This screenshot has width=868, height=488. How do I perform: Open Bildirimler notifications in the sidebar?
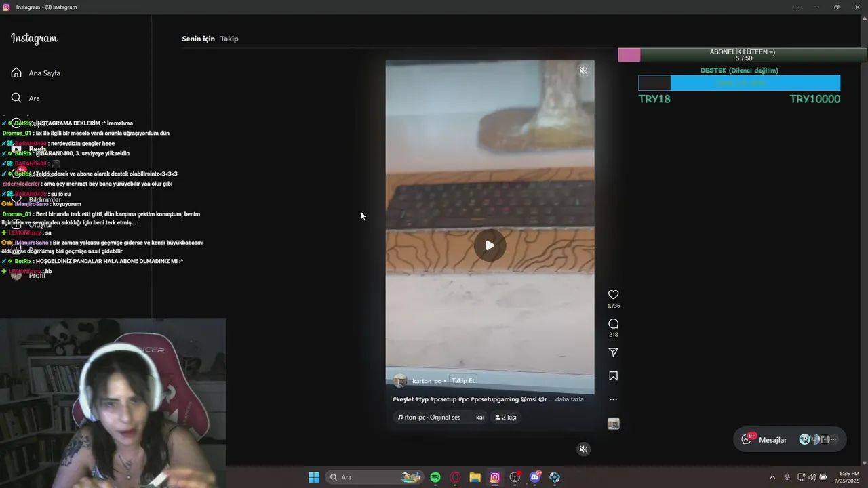pos(36,199)
